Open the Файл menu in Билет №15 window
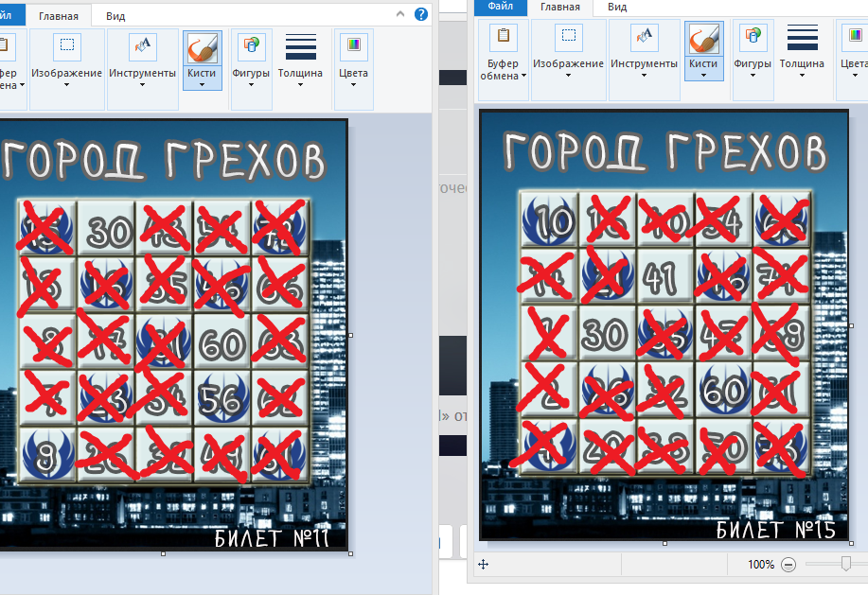The width and height of the screenshot is (868, 595). coord(500,7)
